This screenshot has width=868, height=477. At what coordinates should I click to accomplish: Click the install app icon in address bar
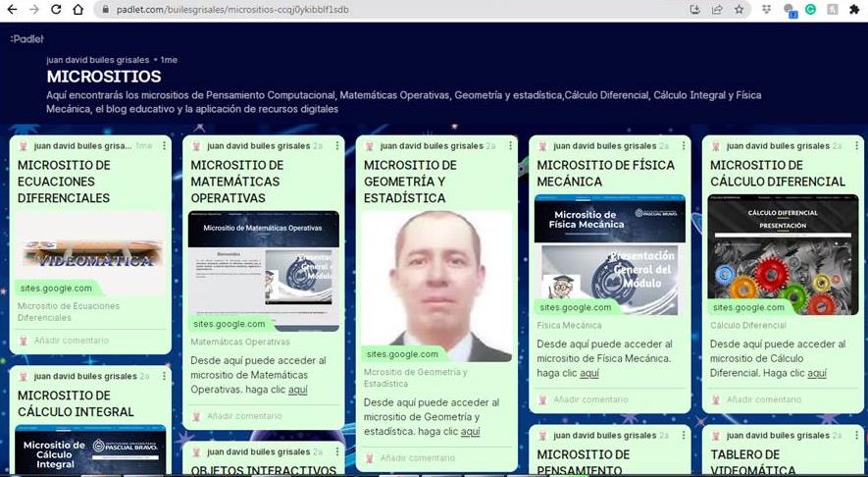point(694,10)
